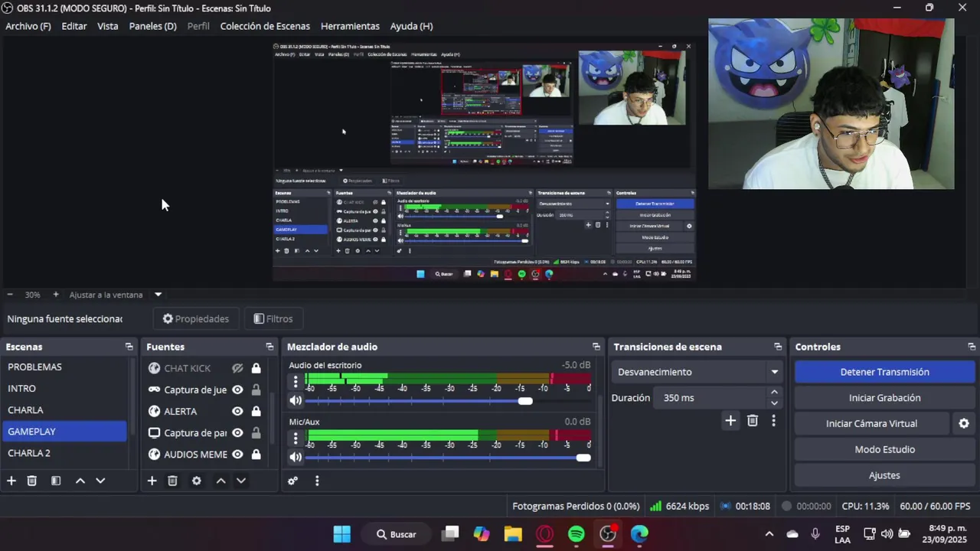The width and height of the screenshot is (980, 551).
Task: Open transition properties three dots icon
Action: click(773, 420)
